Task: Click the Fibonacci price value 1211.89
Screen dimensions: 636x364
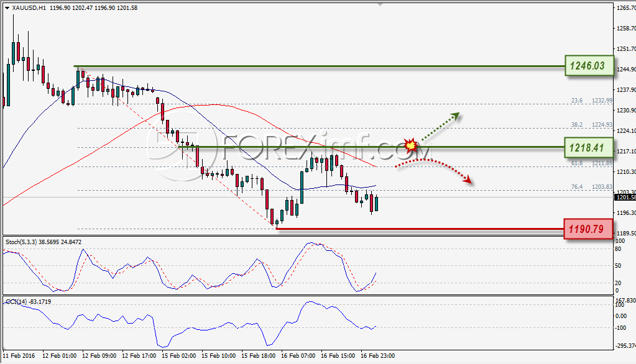Action: click(x=602, y=163)
